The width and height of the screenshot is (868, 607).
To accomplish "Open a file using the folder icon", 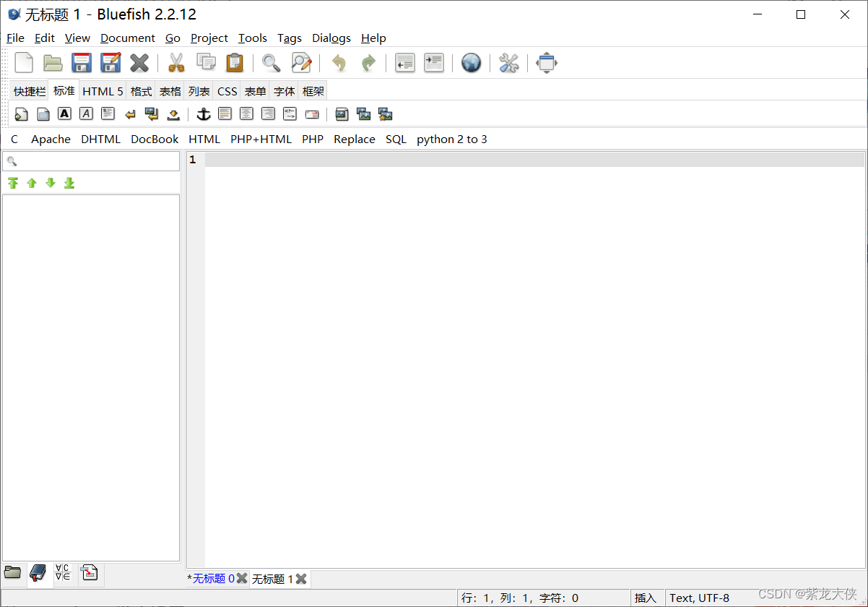I will point(53,63).
